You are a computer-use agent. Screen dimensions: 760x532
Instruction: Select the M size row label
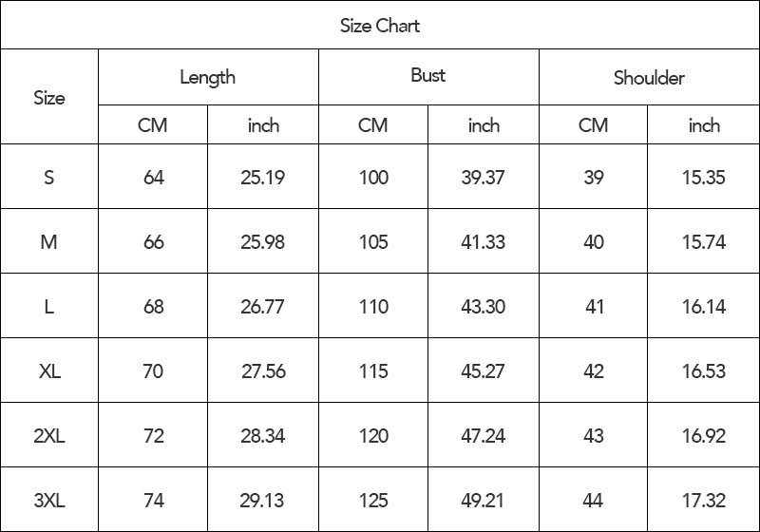pos(49,242)
